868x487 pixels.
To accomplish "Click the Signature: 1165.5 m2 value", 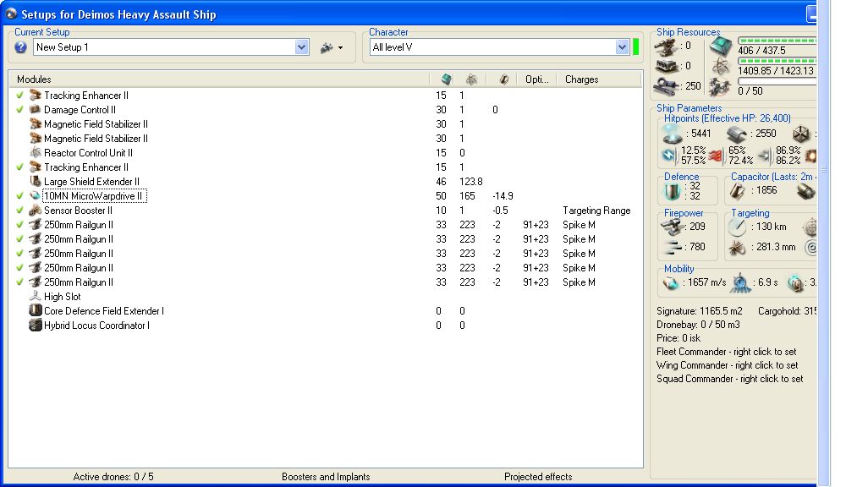I will coord(699,311).
